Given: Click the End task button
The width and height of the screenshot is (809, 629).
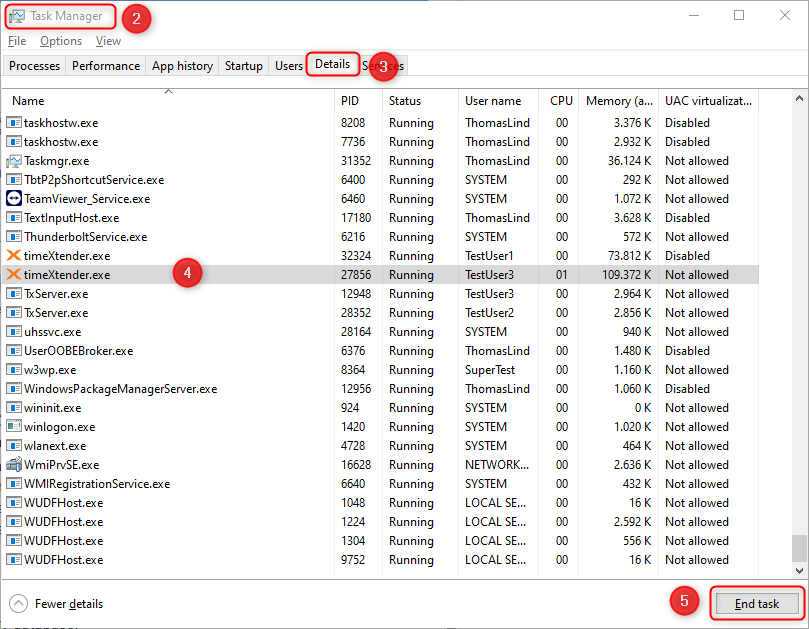Looking at the screenshot, I should coord(757,604).
